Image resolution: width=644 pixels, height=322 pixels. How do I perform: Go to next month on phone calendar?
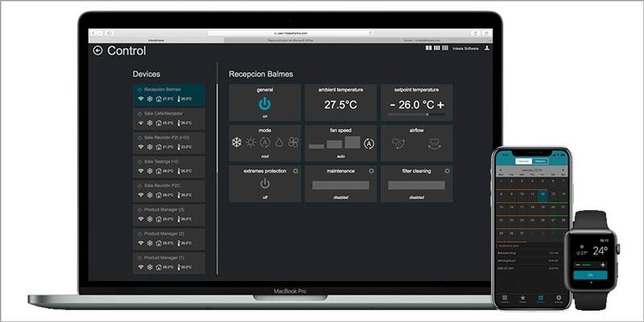click(563, 170)
